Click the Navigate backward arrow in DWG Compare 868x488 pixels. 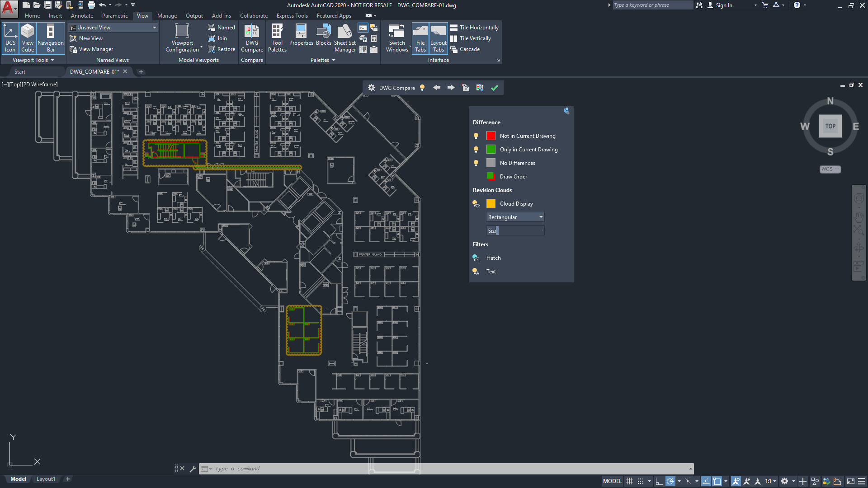coord(436,88)
